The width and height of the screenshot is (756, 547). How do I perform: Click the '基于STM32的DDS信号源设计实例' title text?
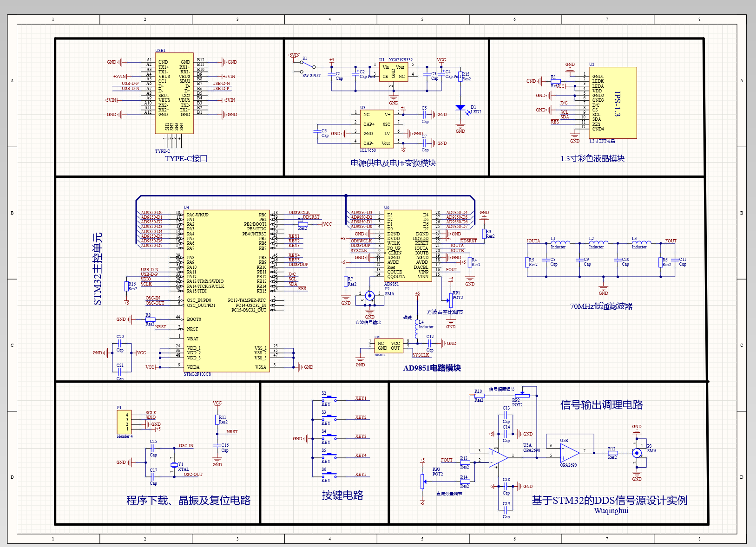tap(610, 501)
